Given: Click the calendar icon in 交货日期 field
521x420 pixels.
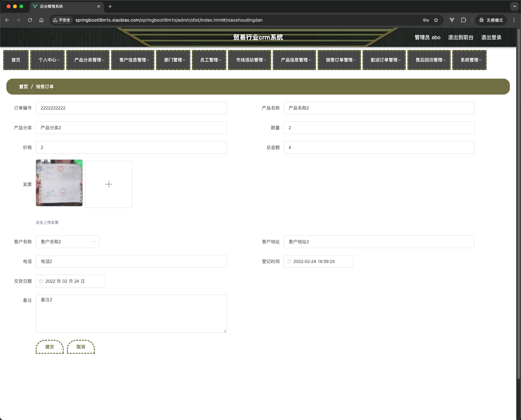Looking at the screenshot, I should click(41, 281).
